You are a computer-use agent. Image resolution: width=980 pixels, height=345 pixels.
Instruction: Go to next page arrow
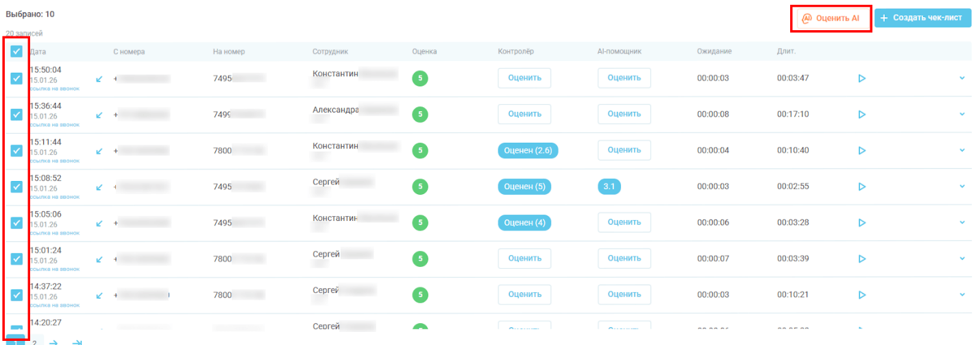(54, 342)
